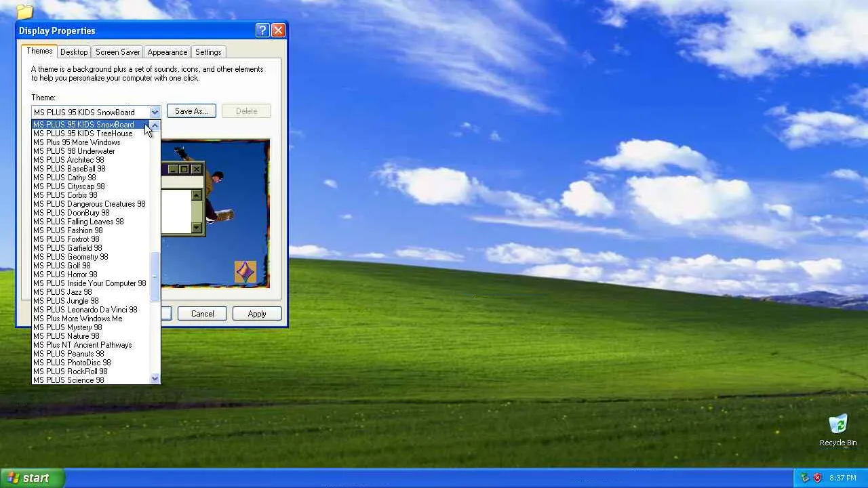Pick MS PLUS Cityscap 98
Viewport: 868px width, 488px height.
[91, 186]
